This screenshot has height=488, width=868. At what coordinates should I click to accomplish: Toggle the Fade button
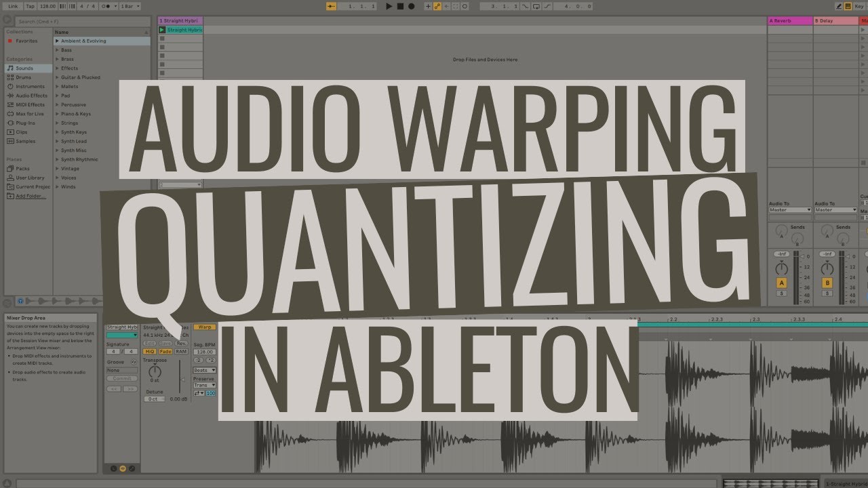tap(165, 352)
